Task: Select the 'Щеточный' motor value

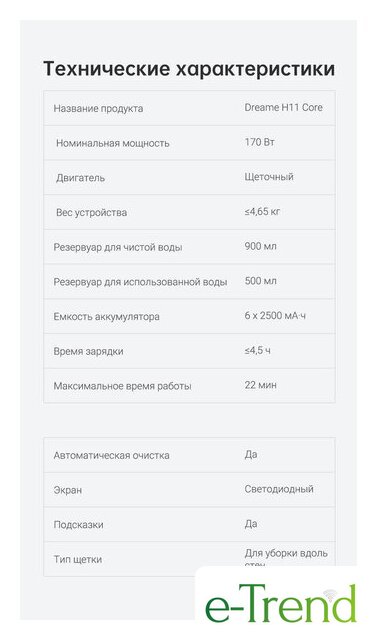Action: pos(269,177)
